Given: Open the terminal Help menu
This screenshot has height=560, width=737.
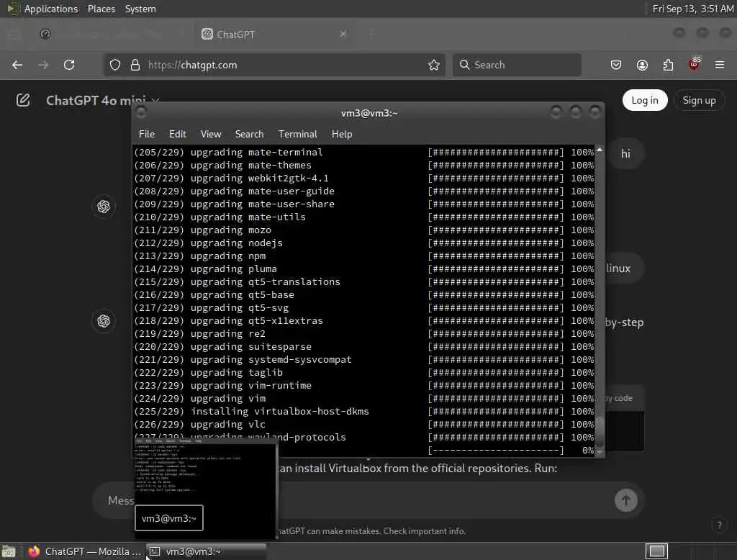Looking at the screenshot, I should click(x=342, y=134).
